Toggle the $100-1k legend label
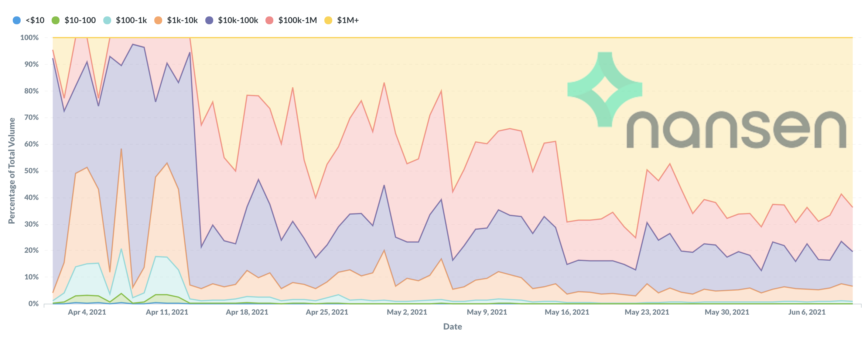Image resolution: width=868 pixels, height=338 pixels. click(x=132, y=21)
